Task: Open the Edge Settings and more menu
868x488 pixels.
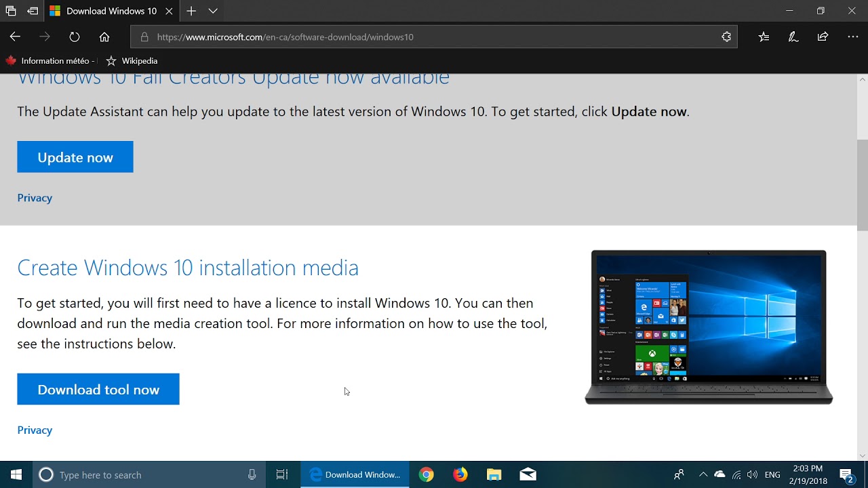Action: tap(853, 37)
